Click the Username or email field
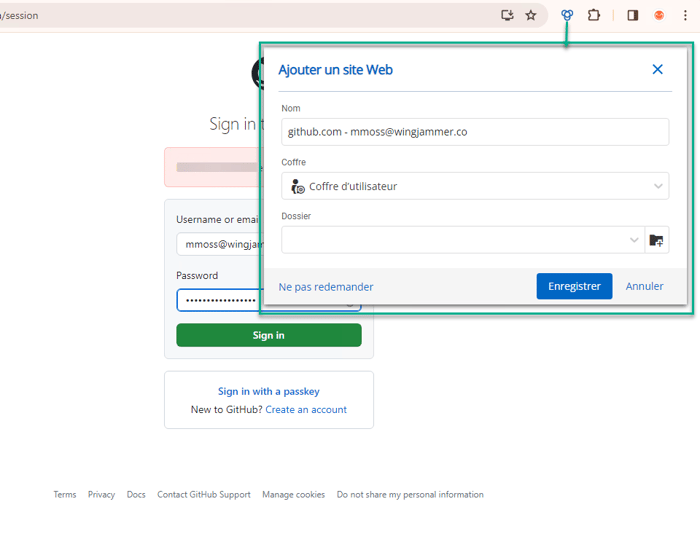700x539 pixels. [x=218, y=244]
